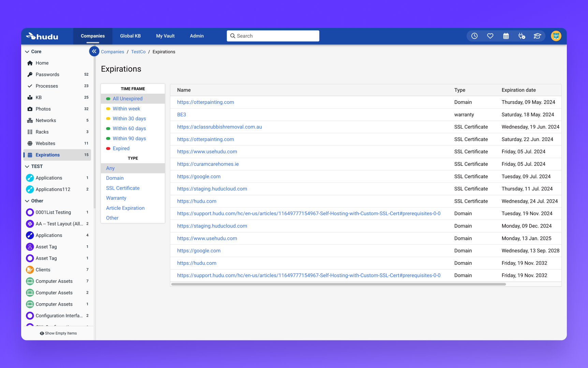Open the calendar icon in the top bar
The image size is (588, 368).
pos(506,36)
